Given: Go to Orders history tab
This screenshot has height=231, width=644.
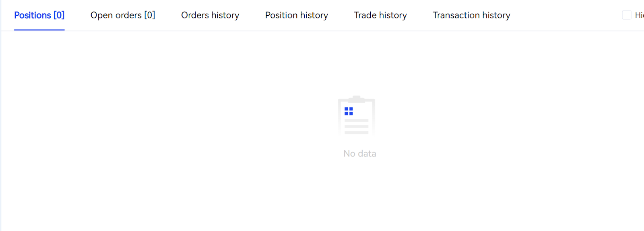Looking at the screenshot, I should coord(210,15).
